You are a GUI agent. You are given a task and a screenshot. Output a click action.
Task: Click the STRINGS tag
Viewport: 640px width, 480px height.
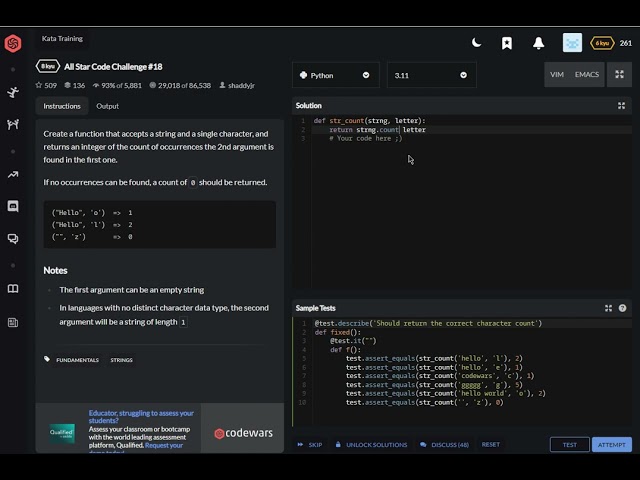pos(121,360)
